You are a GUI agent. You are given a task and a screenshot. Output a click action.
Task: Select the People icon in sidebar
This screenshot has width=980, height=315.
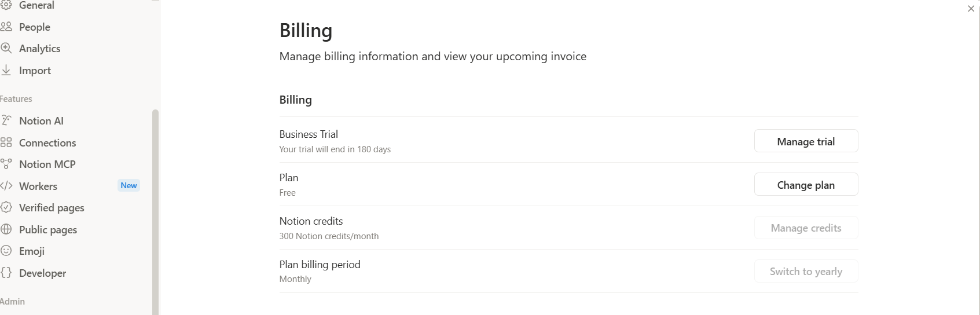tap(6, 27)
